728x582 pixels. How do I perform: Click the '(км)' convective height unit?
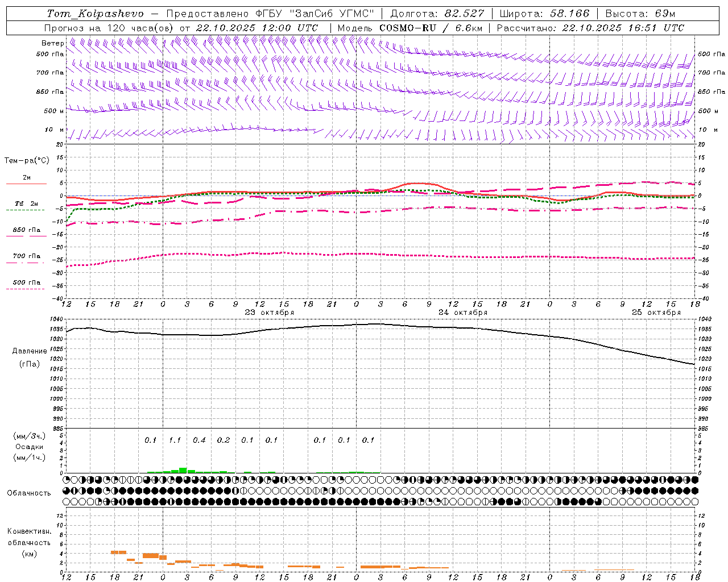pos(30,554)
